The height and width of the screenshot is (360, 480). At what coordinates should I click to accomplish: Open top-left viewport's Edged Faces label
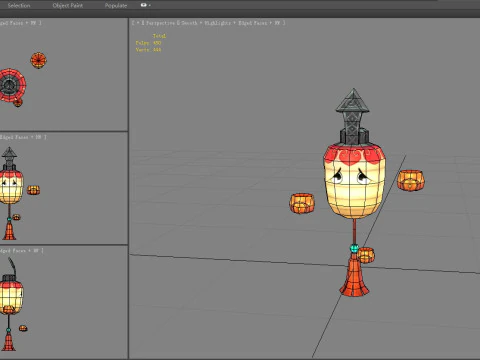click(13, 23)
